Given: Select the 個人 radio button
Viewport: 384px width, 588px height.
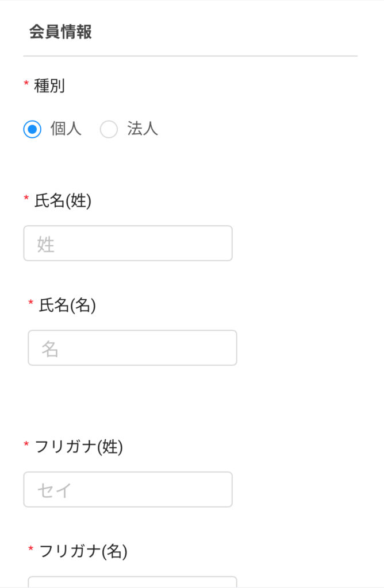Looking at the screenshot, I should pos(32,129).
